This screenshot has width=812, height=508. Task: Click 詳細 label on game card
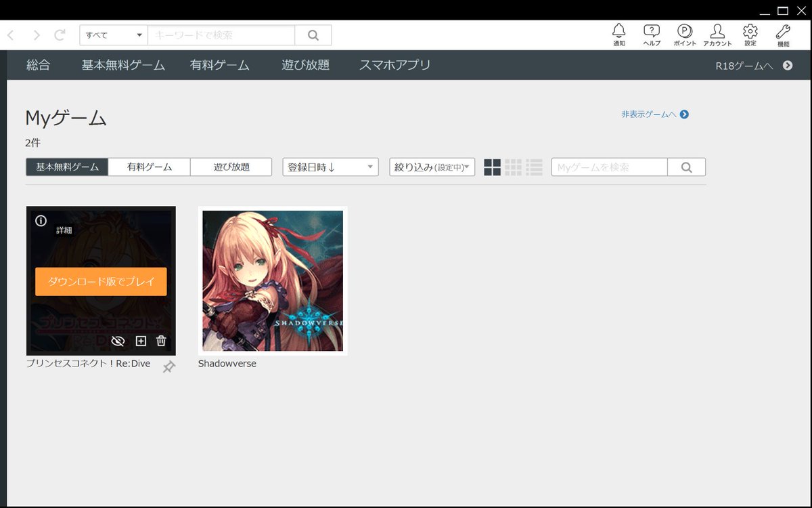(64, 230)
